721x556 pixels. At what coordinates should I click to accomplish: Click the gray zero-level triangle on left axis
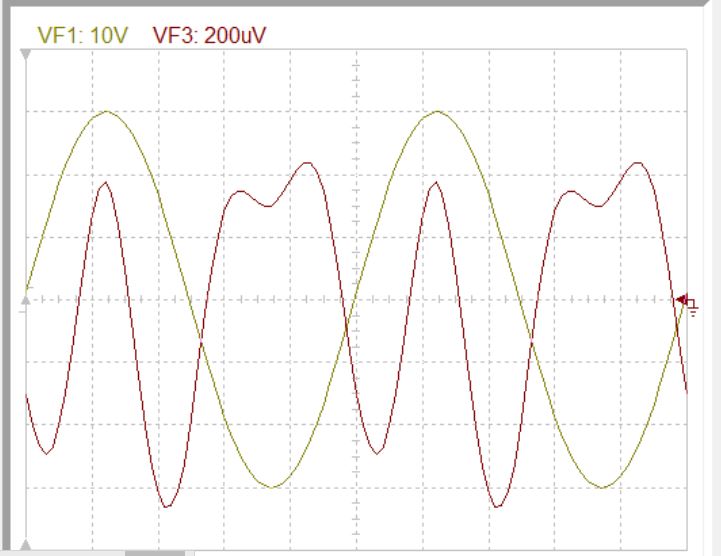26,300
